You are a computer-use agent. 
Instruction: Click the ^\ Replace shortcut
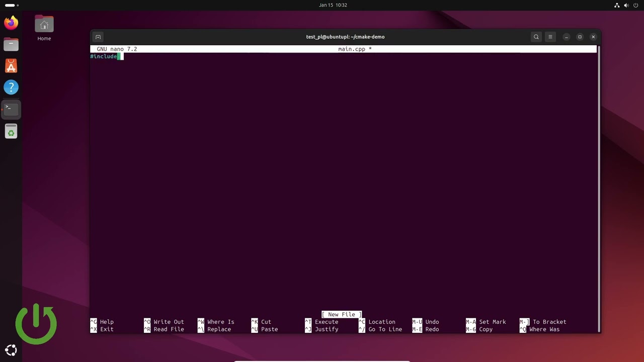tap(214, 329)
